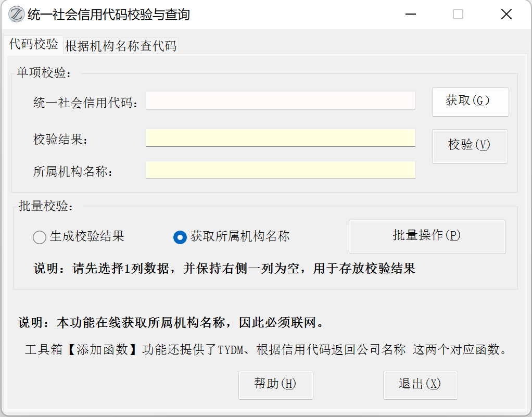Click the 所属机构名称： field label

[x=73, y=172]
